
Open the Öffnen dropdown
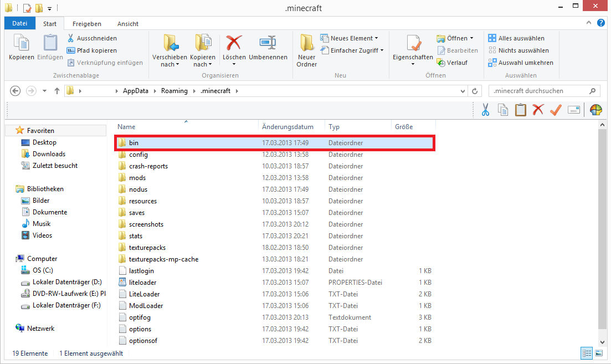click(x=455, y=38)
